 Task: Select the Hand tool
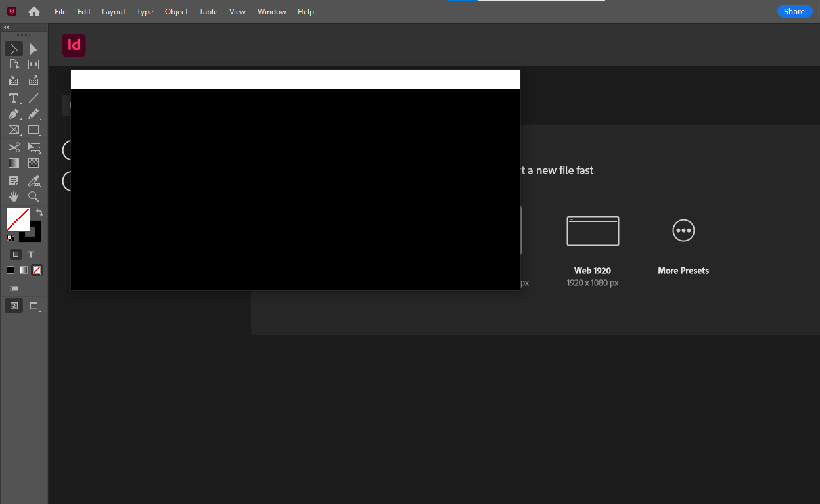[14, 196]
